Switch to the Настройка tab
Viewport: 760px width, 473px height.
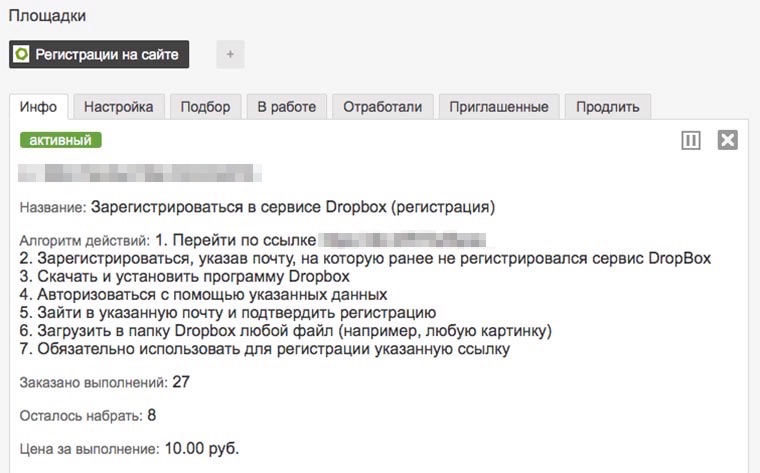(118, 107)
